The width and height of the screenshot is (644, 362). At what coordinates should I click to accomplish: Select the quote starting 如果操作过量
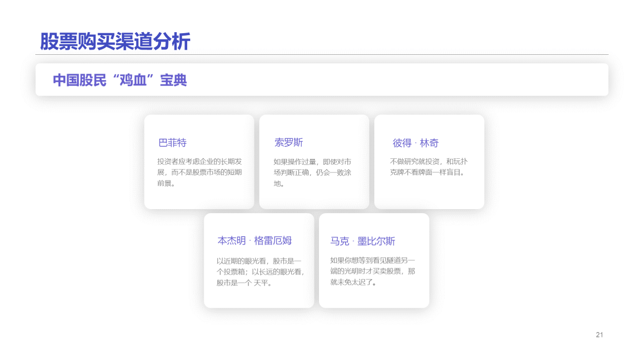click(312, 172)
